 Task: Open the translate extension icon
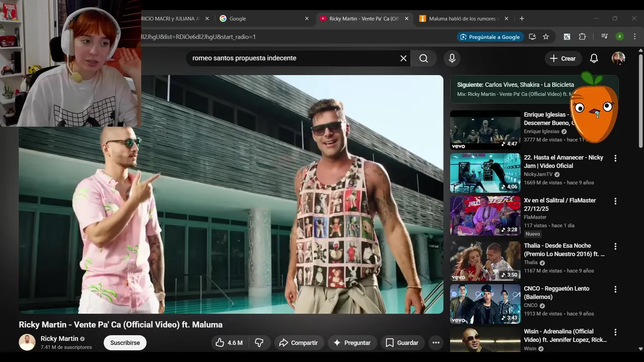pyautogui.click(x=567, y=37)
